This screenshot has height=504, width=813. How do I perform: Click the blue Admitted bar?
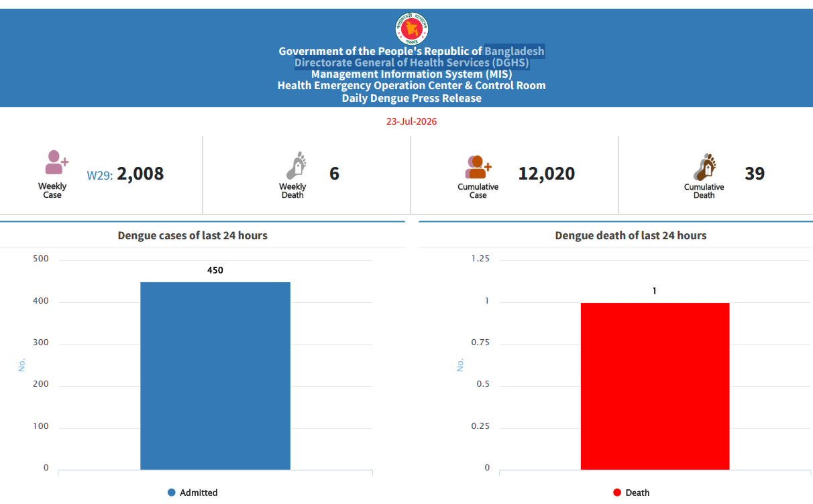(215, 376)
